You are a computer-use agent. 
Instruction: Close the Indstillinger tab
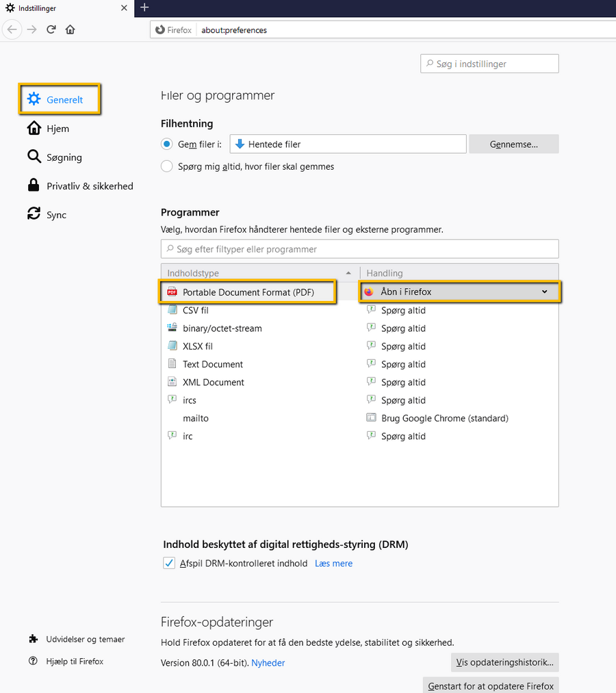pyautogui.click(x=125, y=8)
